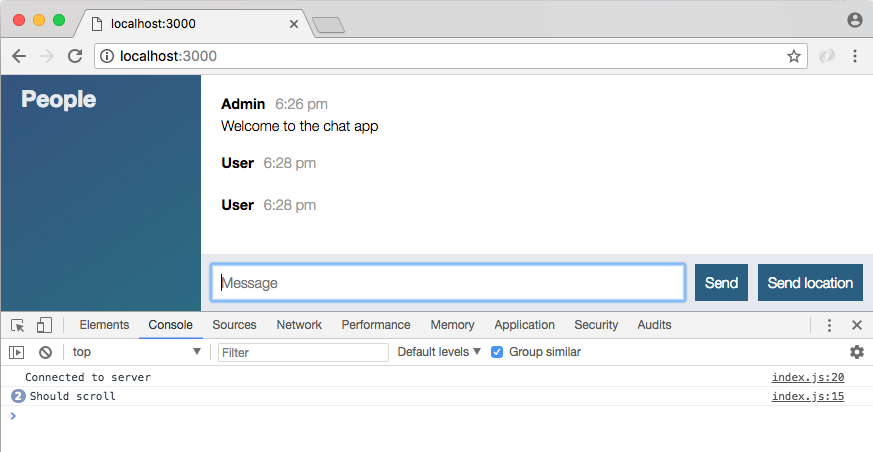The height and width of the screenshot is (452, 873).
Task: Bookmark this page with the star icon
Action: [794, 57]
